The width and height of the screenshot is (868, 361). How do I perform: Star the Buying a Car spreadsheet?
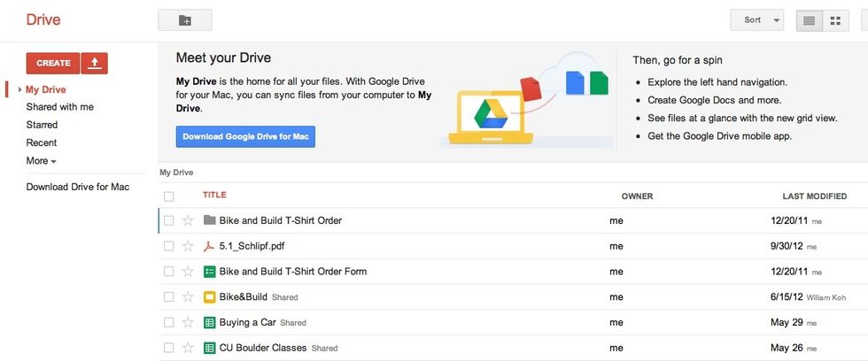(x=187, y=323)
